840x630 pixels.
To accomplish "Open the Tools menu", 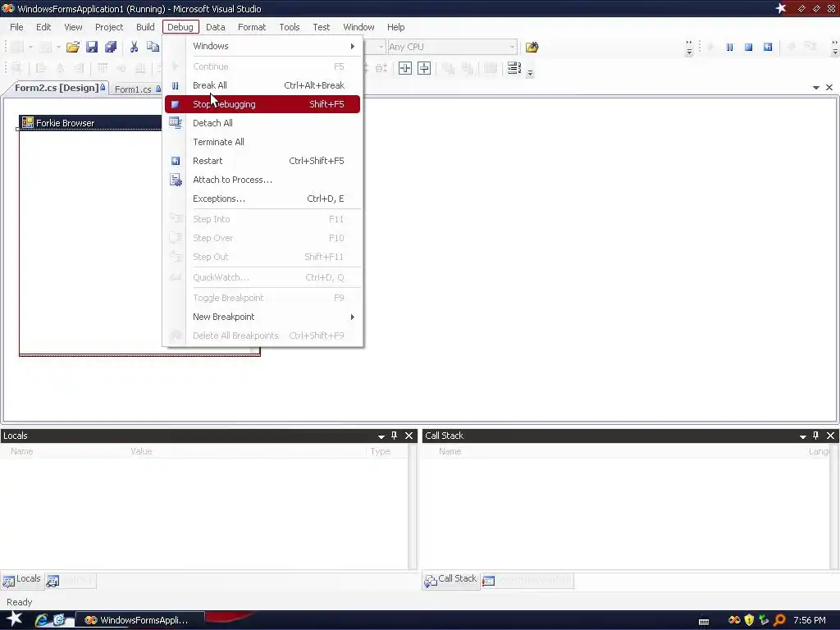I will coord(290,27).
